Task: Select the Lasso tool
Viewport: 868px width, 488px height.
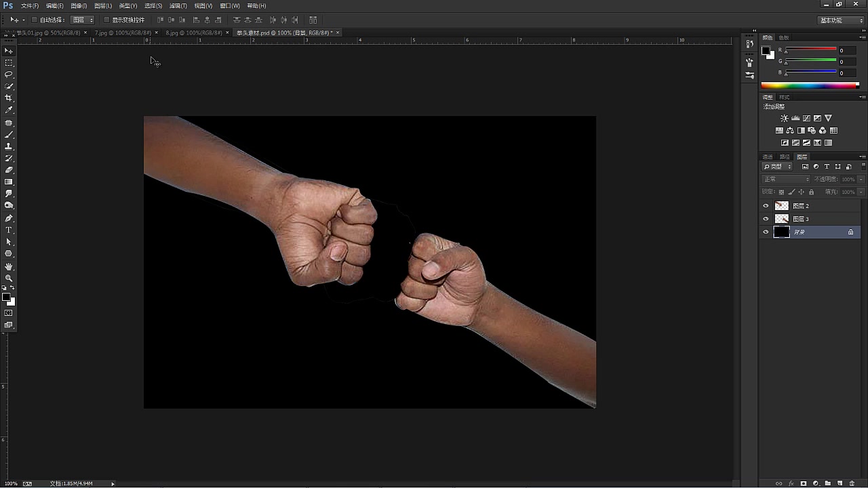Action: [9, 75]
